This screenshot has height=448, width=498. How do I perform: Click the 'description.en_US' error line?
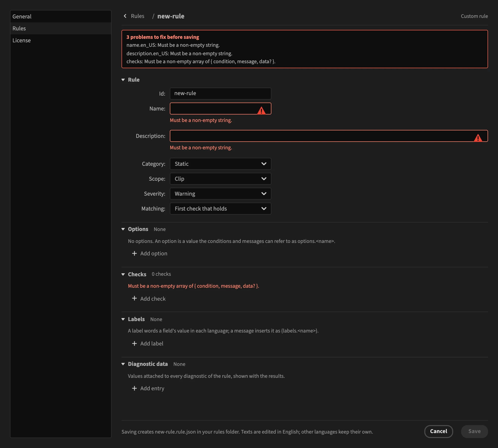tap(179, 54)
